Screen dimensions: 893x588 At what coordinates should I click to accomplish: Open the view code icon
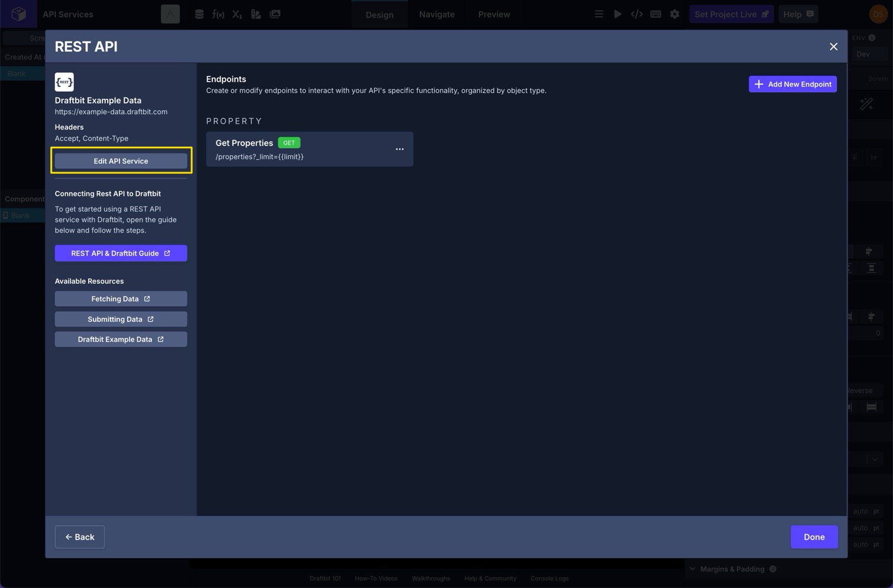(x=637, y=14)
